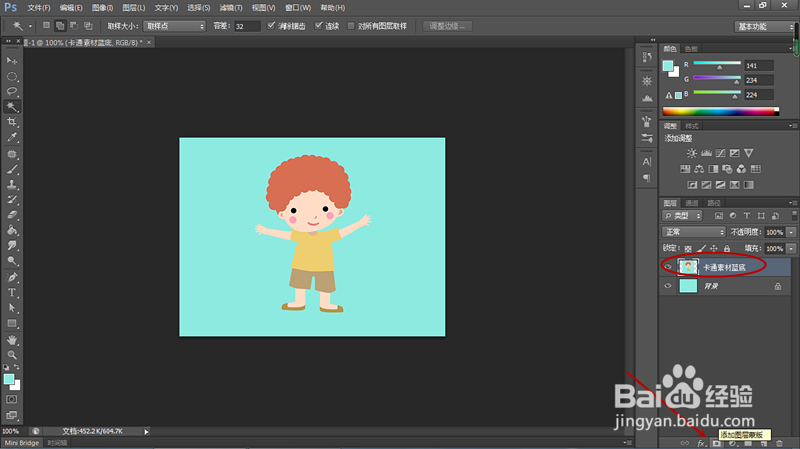This screenshot has width=800, height=449.
Task: Open the 图像(I) menu
Action: [x=103, y=8]
